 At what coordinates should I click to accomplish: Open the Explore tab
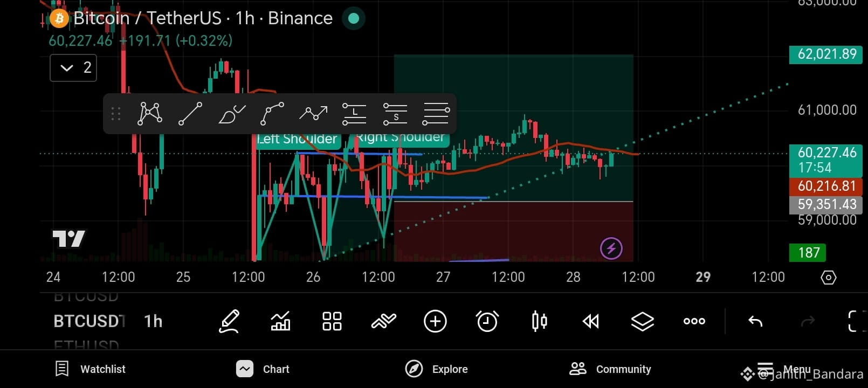tap(436, 369)
